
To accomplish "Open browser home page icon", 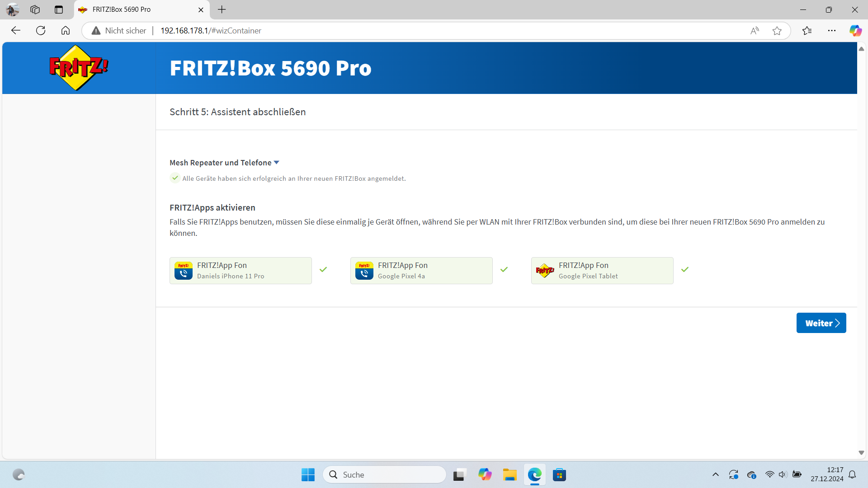I will click(66, 31).
